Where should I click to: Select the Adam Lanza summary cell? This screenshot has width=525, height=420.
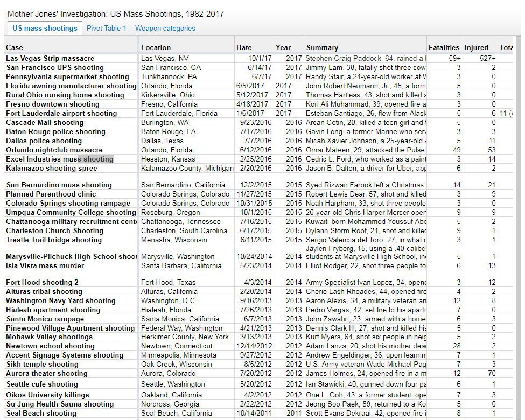[x=365, y=346]
